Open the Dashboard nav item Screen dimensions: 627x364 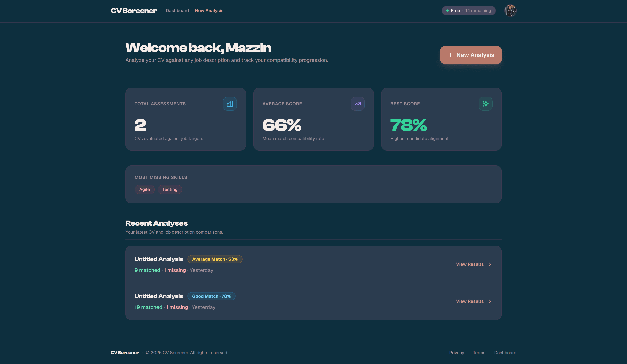(x=177, y=11)
